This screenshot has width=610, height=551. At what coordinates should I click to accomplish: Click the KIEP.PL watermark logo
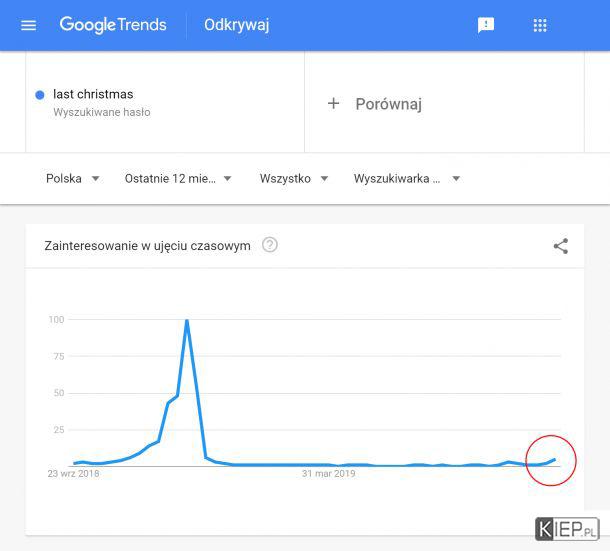pos(567,529)
